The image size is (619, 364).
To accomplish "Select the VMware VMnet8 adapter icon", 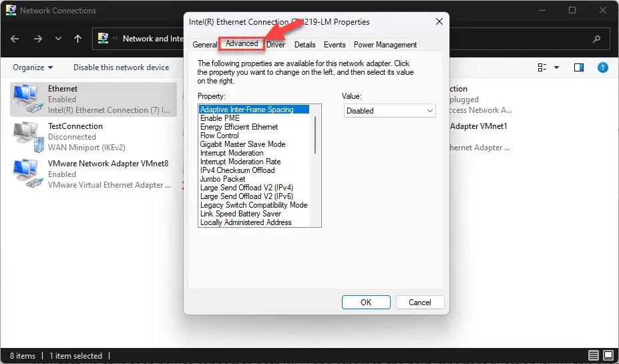I will point(27,174).
